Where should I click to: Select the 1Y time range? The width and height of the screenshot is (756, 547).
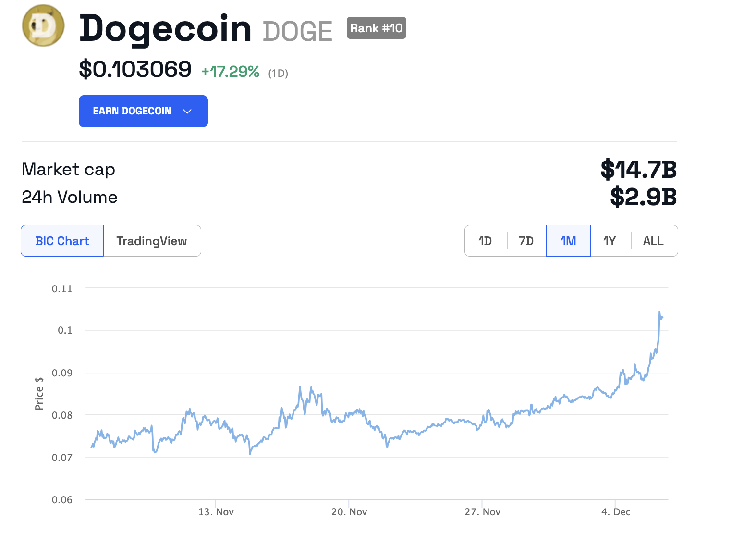[610, 241]
